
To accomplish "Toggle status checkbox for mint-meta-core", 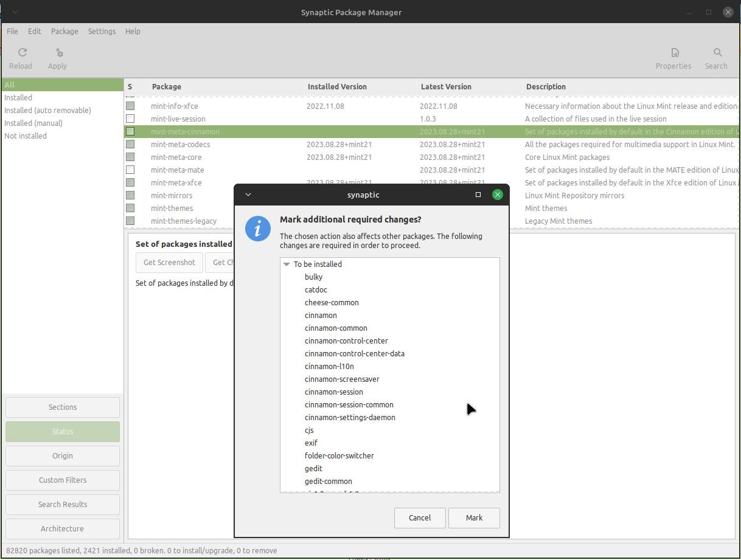I will click(130, 157).
